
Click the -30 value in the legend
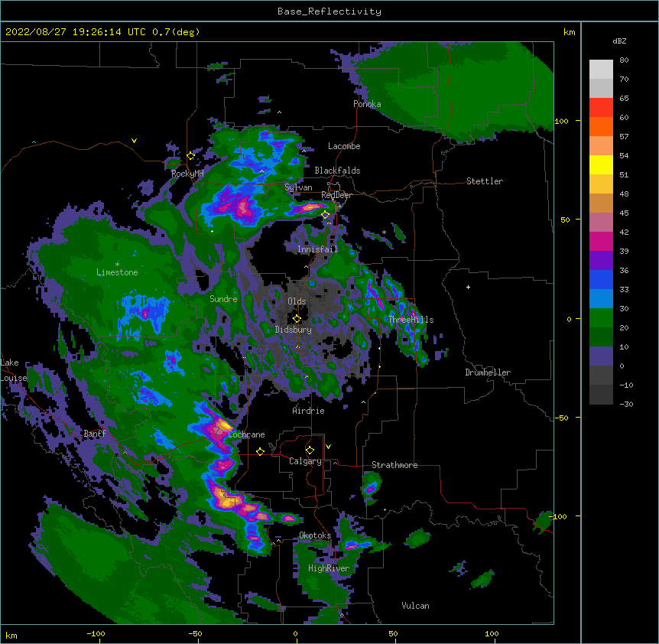(626, 405)
